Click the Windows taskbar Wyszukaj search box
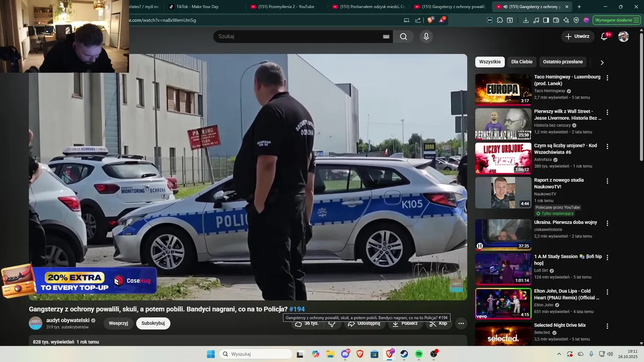Viewport: 644px width, 362px height. (255, 354)
